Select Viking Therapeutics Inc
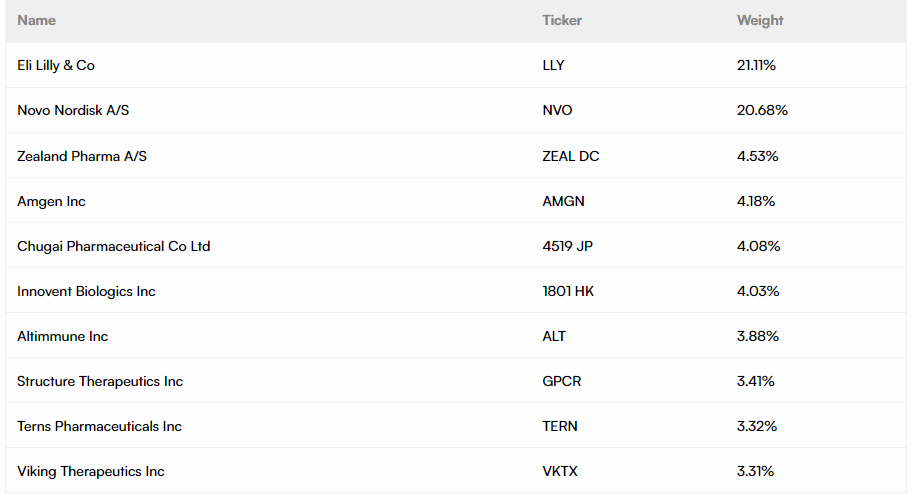 91,471
